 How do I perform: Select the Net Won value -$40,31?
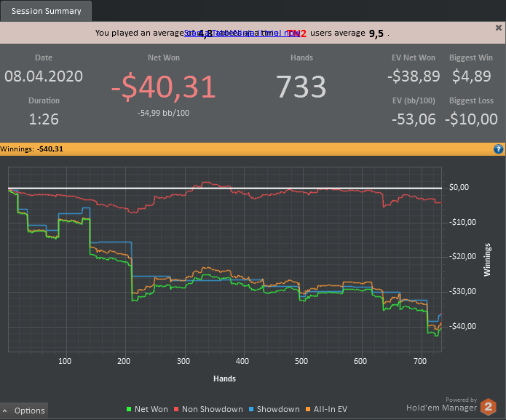pos(163,87)
